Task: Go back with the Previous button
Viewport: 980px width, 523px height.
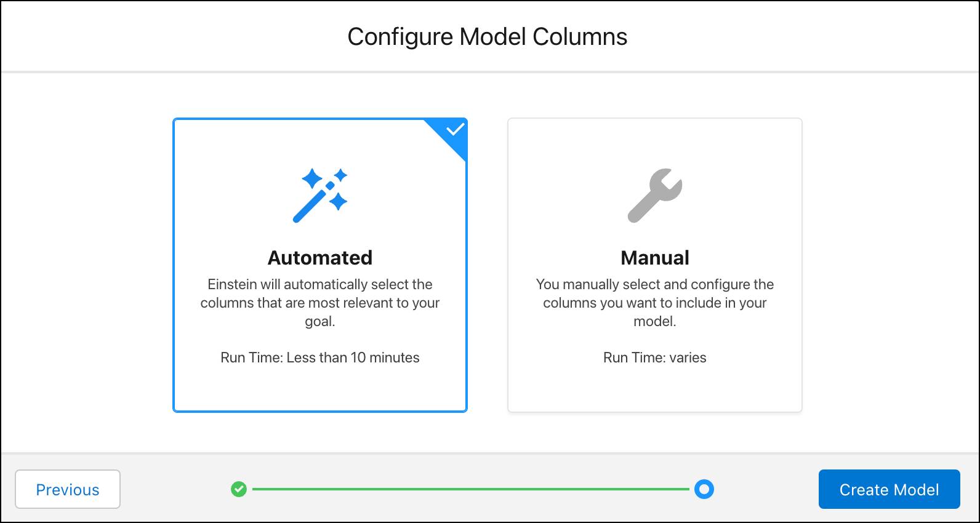Action: [68, 489]
